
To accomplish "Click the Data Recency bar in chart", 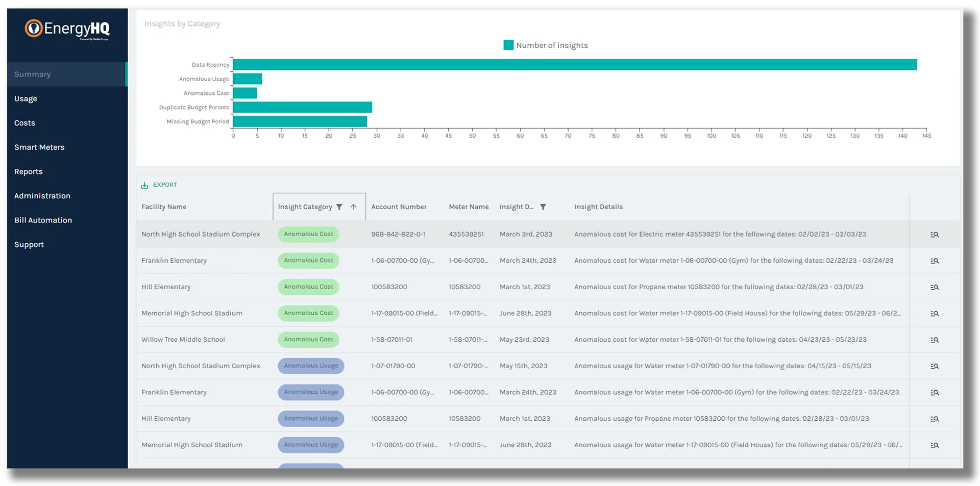I will (575, 65).
